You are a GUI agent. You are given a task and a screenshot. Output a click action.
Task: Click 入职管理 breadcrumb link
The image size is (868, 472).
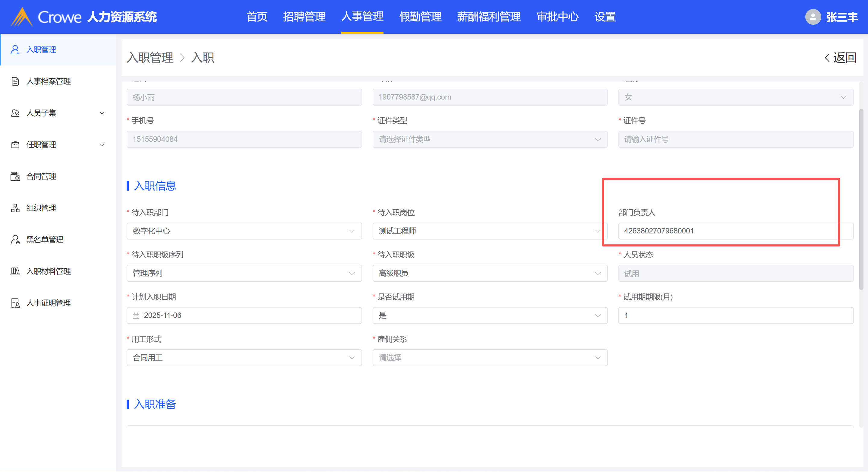point(150,58)
